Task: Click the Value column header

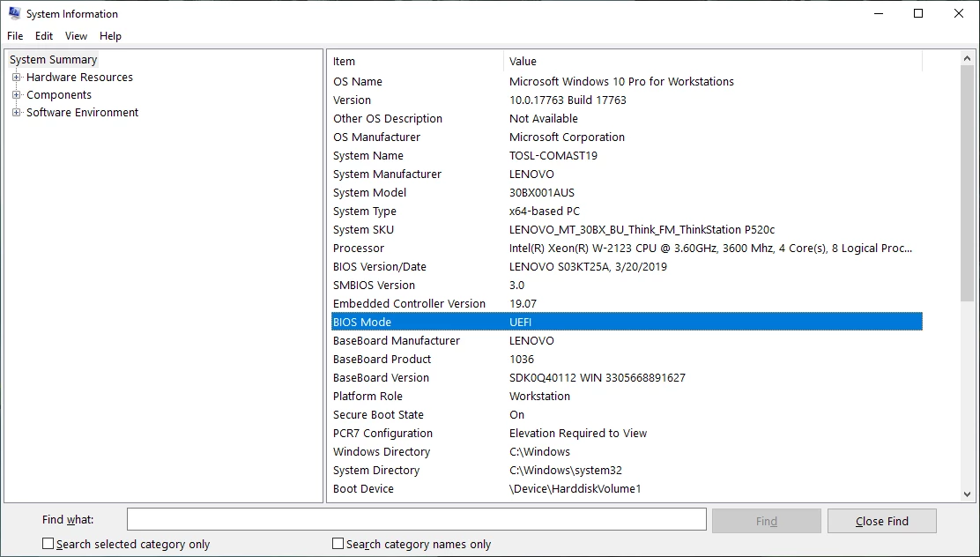Action: [x=712, y=62]
